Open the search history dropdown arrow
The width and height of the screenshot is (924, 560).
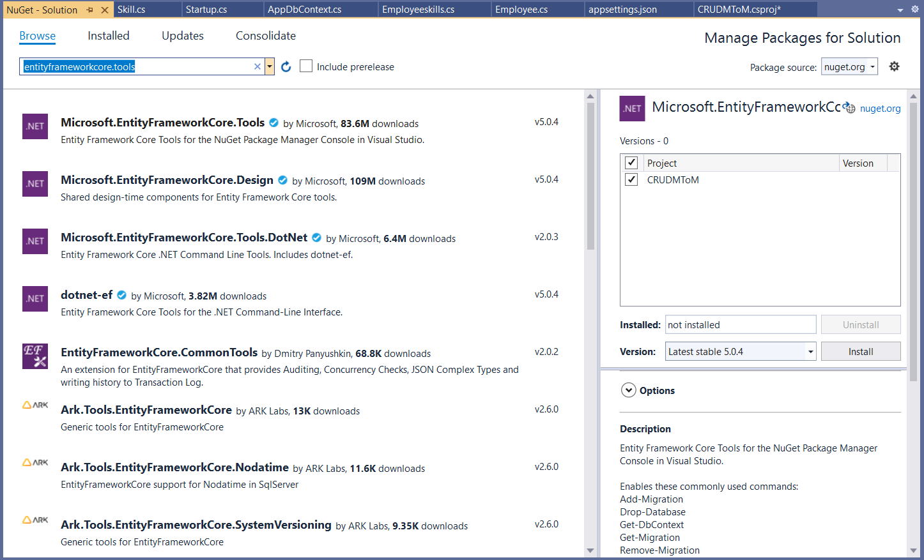click(x=270, y=66)
